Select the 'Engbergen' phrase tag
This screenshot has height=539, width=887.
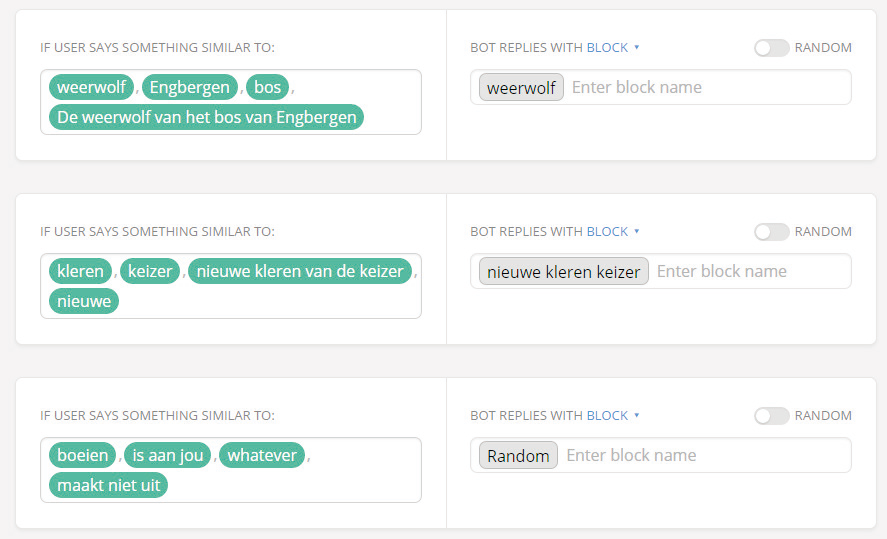point(190,87)
